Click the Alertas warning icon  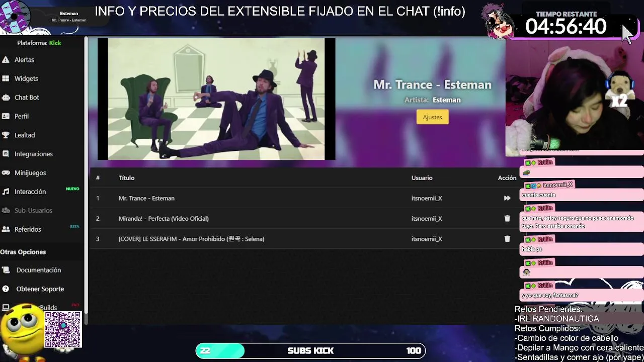click(6, 60)
